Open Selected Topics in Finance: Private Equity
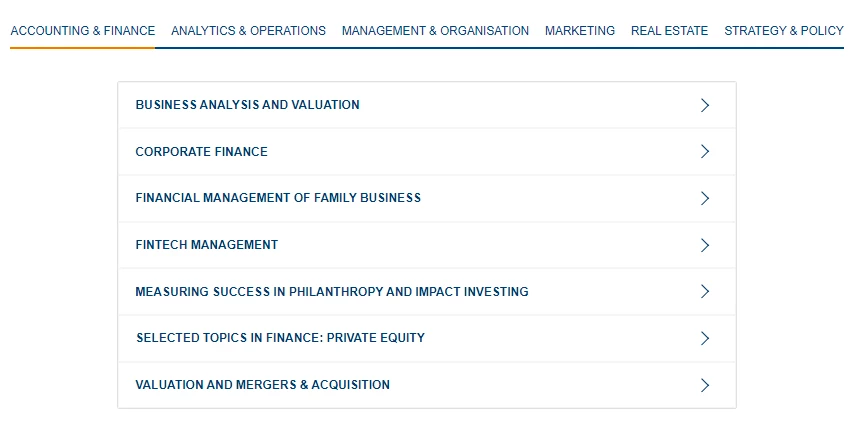 280,338
